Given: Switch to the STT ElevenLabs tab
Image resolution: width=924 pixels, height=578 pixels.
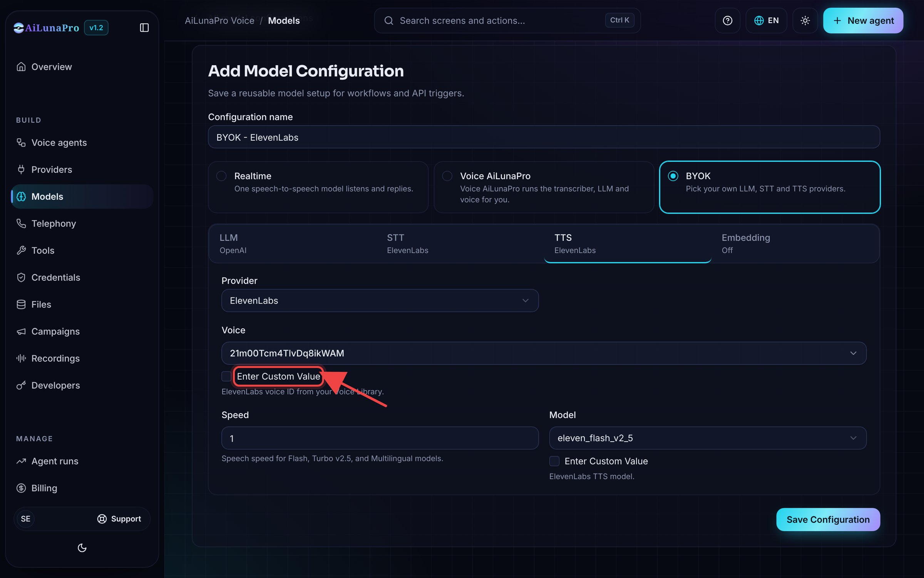Looking at the screenshot, I should tap(460, 244).
